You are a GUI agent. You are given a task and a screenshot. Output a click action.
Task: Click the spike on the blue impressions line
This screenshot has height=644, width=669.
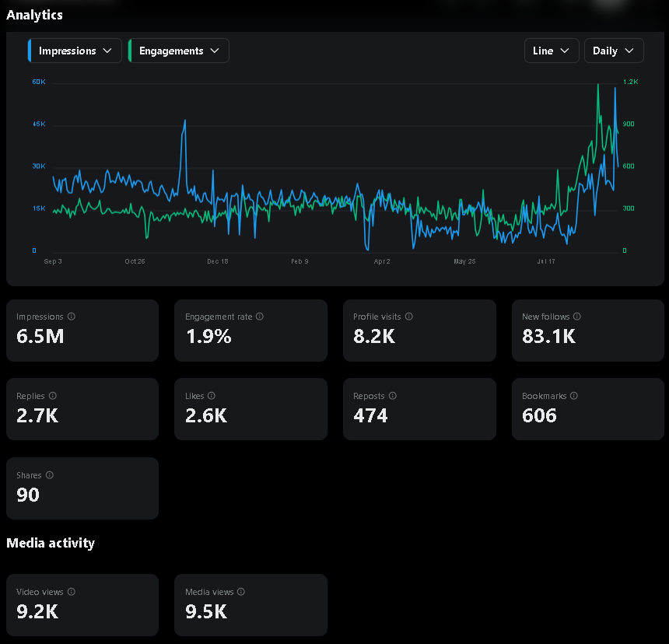click(x=185, y=122)
